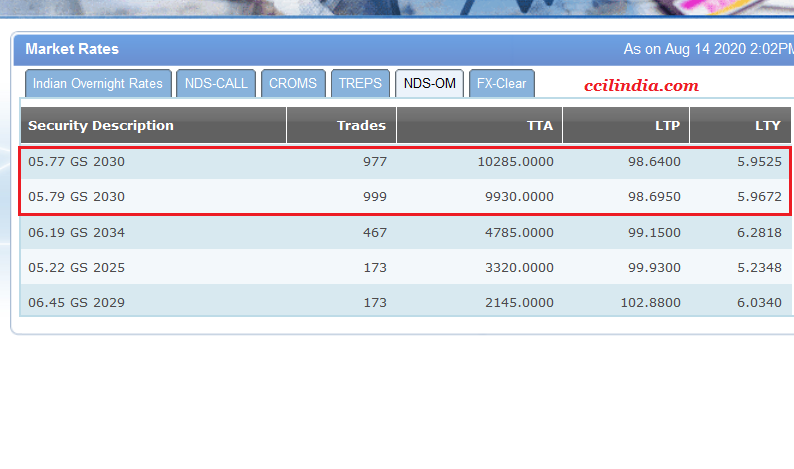Click LTY value 5.2348
Image resolution: width=794 pixels, height=469 pixels.
pos(759,267)
